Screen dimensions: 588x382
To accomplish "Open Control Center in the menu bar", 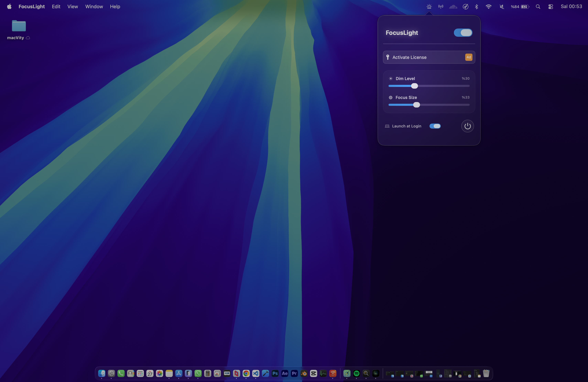I will click(x=551, y=6).
